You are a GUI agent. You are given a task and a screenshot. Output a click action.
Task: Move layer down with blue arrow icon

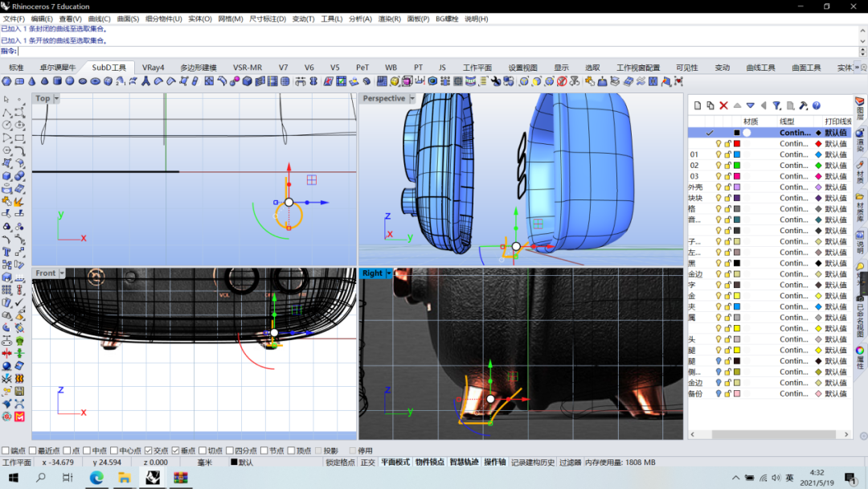click(750, 105)
